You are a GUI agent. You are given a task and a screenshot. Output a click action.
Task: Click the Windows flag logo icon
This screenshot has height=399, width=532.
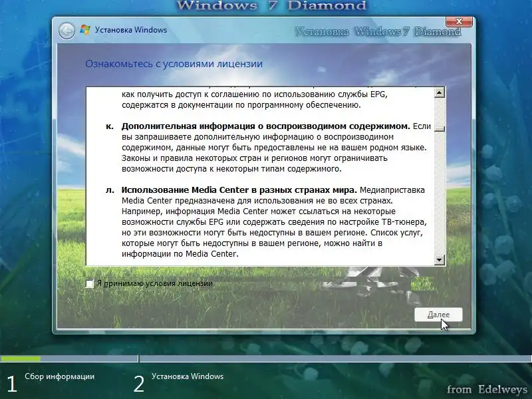pos(85,30)
